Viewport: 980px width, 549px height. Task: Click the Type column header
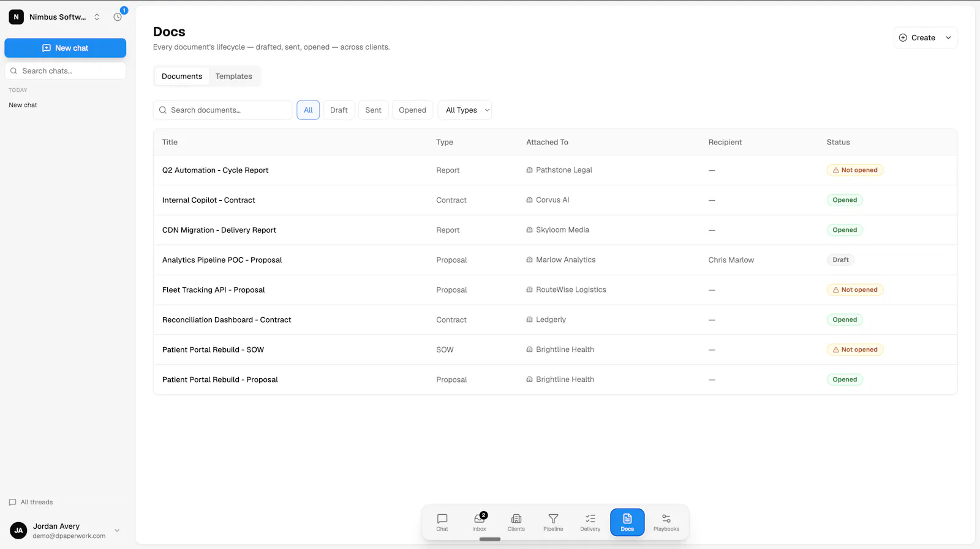(x=445, y=142)
